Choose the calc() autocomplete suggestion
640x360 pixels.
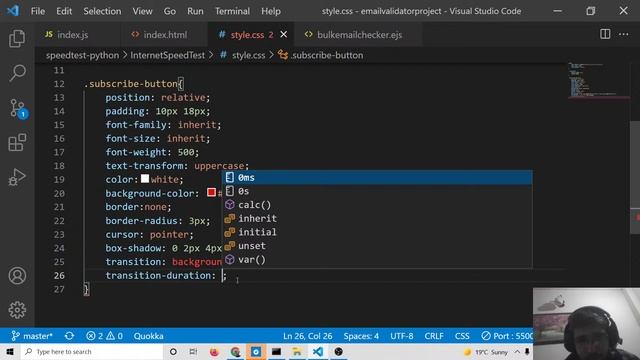coord(377,205)
